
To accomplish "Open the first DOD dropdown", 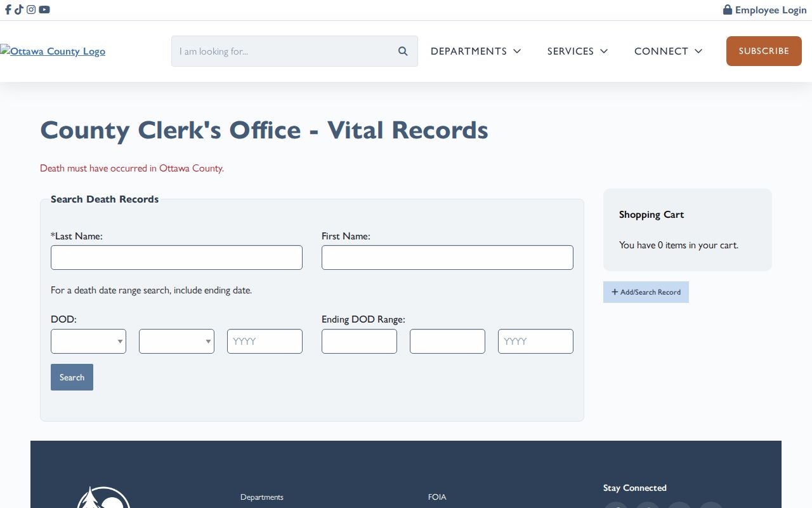I will tap(88, 341).
